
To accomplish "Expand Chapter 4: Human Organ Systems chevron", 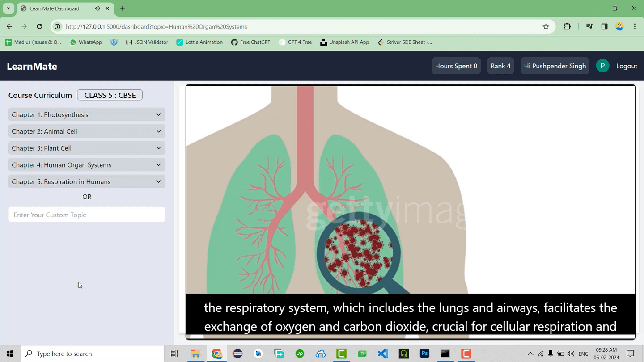I will click(158, 165).
